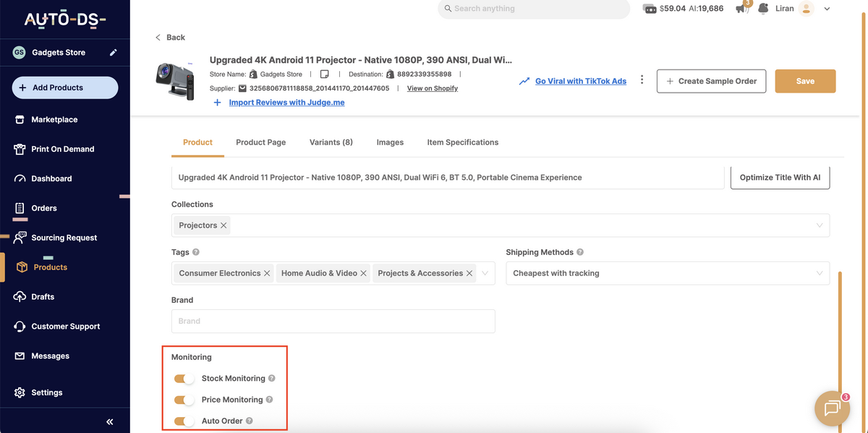This screenshot has height=433, width=868.
Task: Toggle Auto Order off
Action: (184, 420)
